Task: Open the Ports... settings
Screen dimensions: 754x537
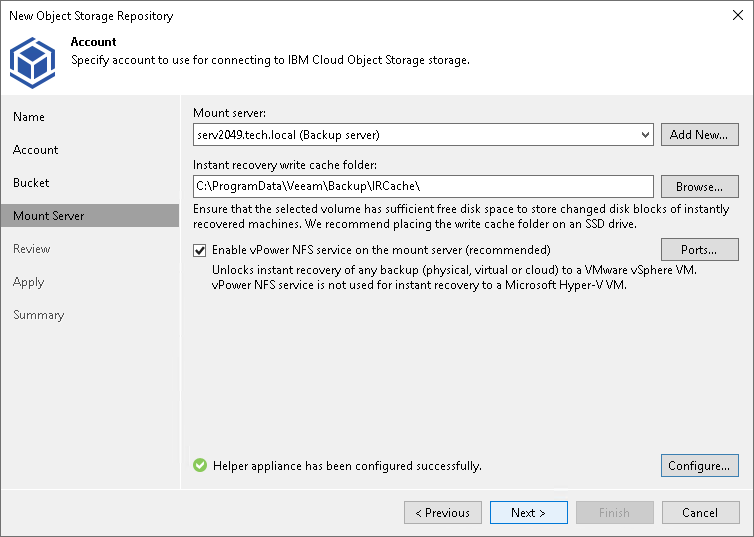Action: 700,250
